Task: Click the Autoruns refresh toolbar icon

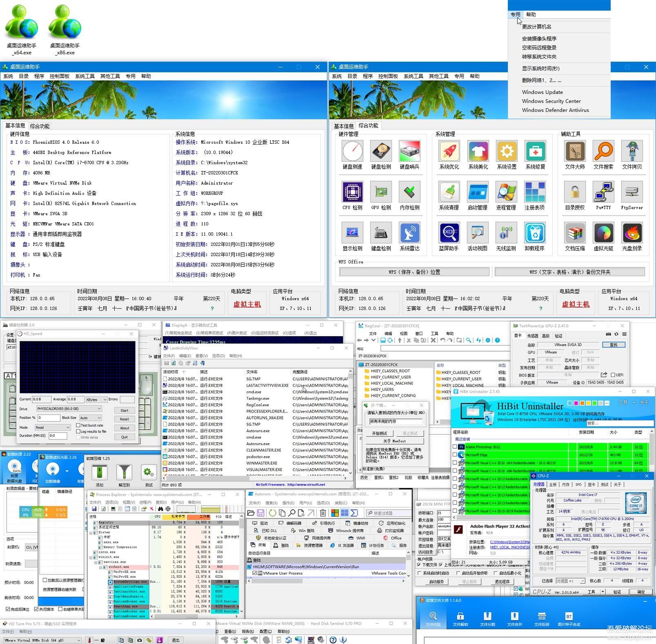Action: (x=272, y=513)
